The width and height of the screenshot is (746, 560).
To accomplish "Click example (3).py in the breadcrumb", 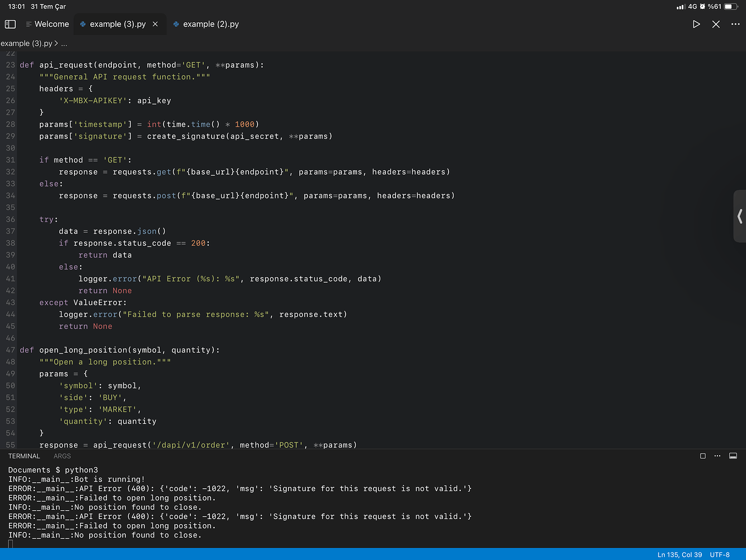I will [26, 44].
